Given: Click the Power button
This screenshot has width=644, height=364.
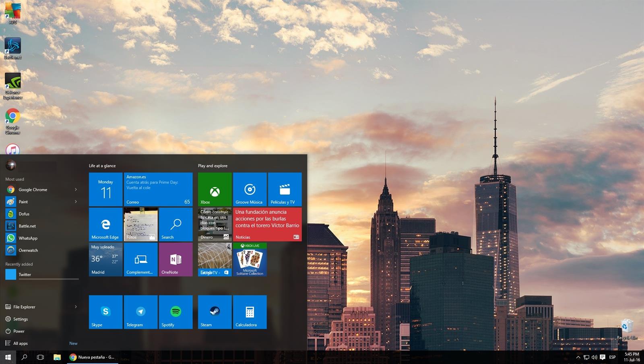Looking at the screenshot, I should 19,331.
